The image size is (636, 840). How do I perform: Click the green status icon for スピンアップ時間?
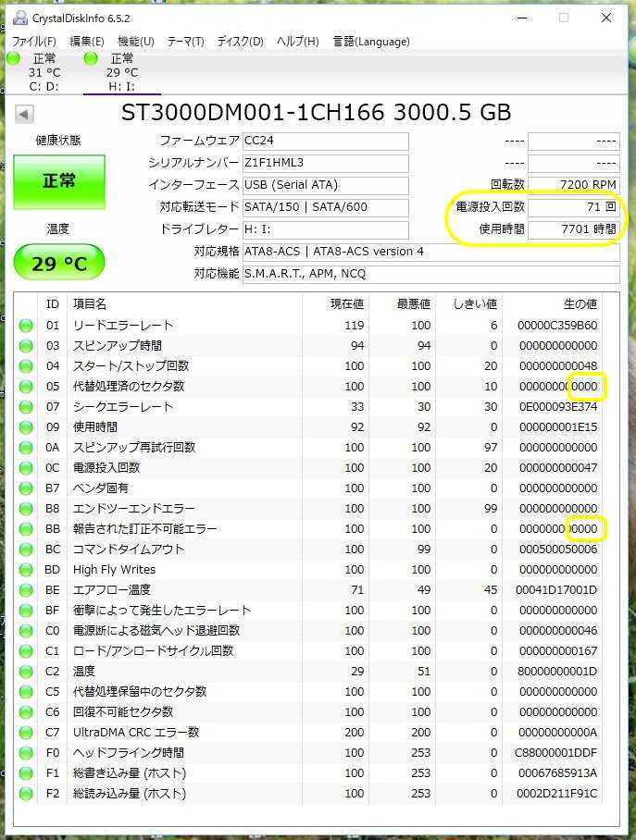(x=26, y=346)
